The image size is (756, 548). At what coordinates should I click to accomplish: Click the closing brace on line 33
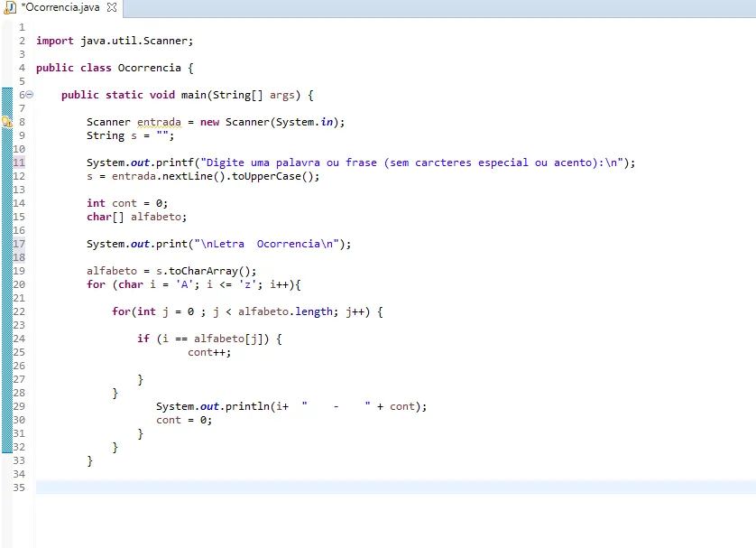tap(89, 460)
